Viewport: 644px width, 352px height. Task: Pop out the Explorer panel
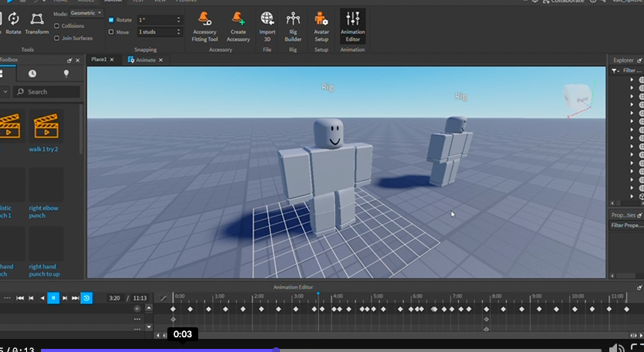pyautogui.click(x=639, y=60)
